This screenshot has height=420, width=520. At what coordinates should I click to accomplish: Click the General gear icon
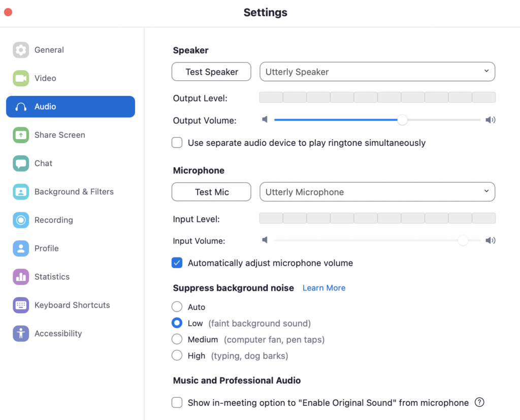[x=21, y=50]
